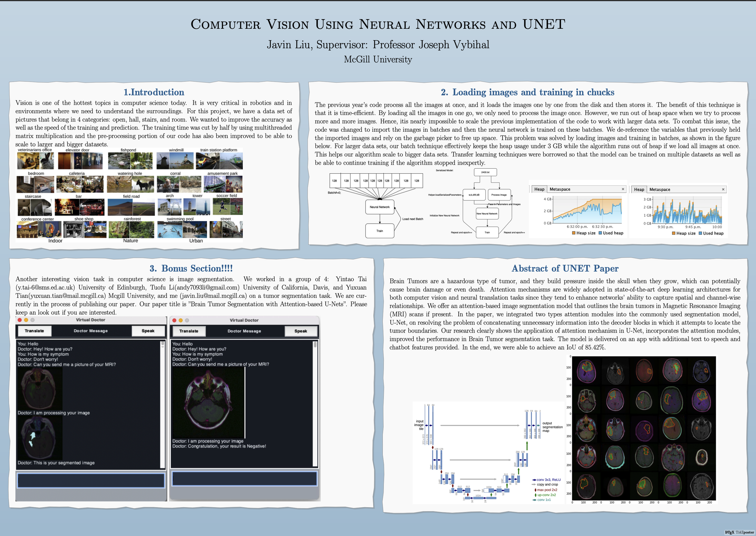Click the 'McGill University' subtitle
This screenshot has width=756, height=536.
coord(378,59)
